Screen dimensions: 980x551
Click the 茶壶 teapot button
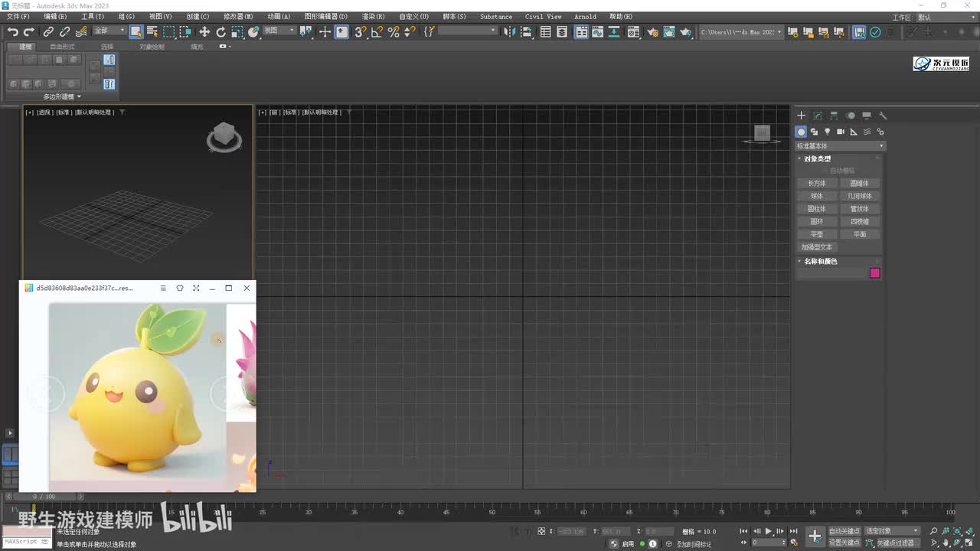tap(817, 234)
